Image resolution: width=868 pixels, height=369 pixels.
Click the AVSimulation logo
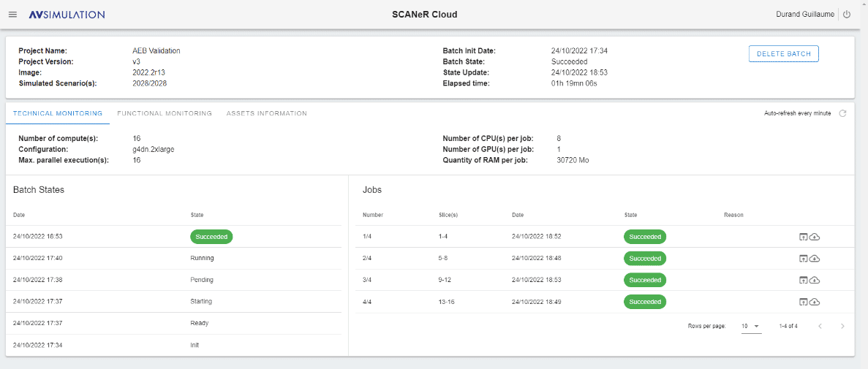tap(67, 15)
